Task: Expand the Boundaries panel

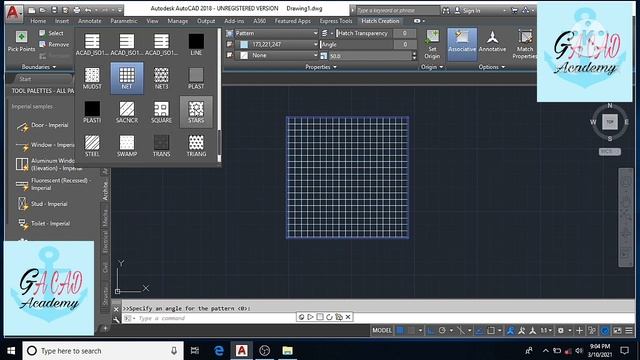Action: pos(39,67)
